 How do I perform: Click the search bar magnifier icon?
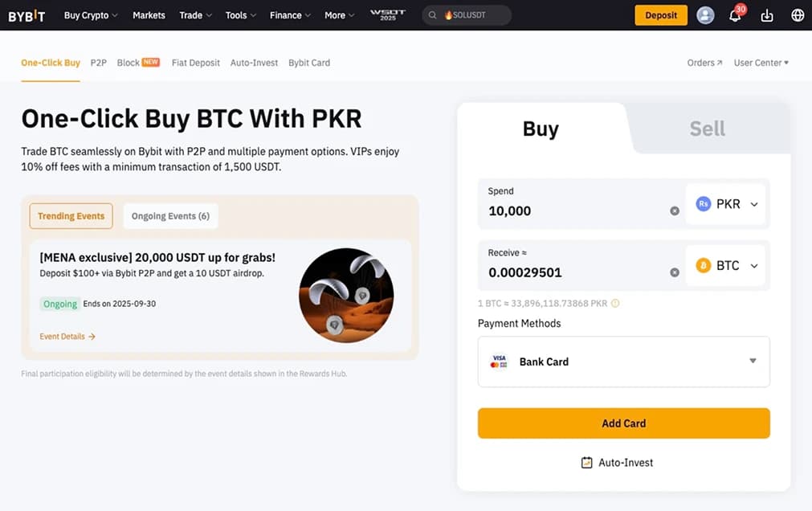(431, 14)
